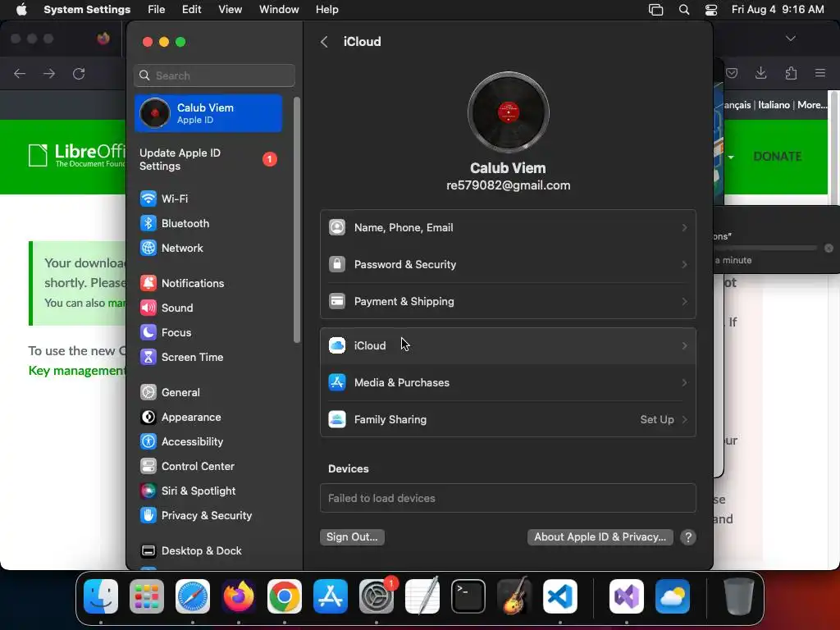Open Launchpad from the Dock
840x630 pixels.
pyautogui.click(x=147, y=596)
